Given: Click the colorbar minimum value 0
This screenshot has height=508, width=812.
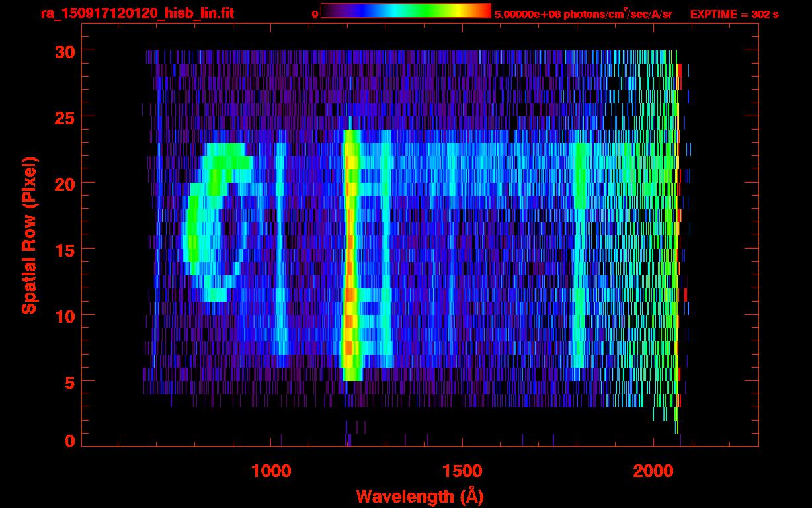Looking at the screenshot, I should point(315,14).
